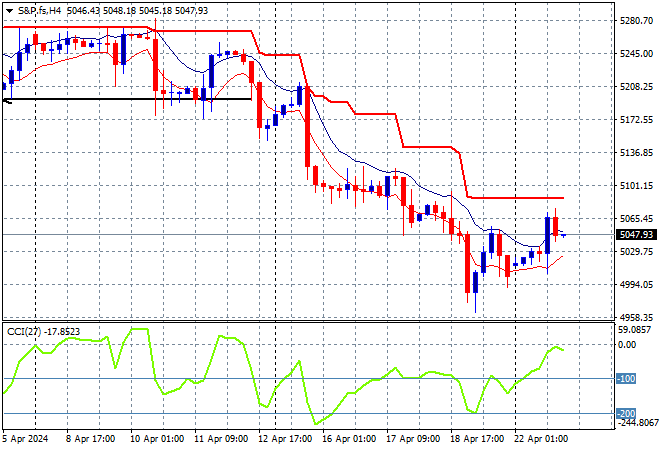
Task: Click the 5245.00 price axis label
Action: 636,53
